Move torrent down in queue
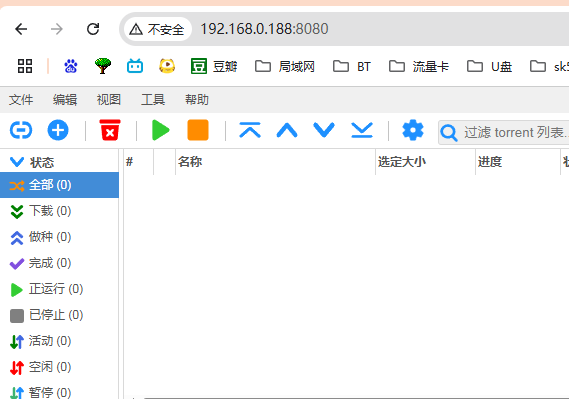 [x=324, y=130]
